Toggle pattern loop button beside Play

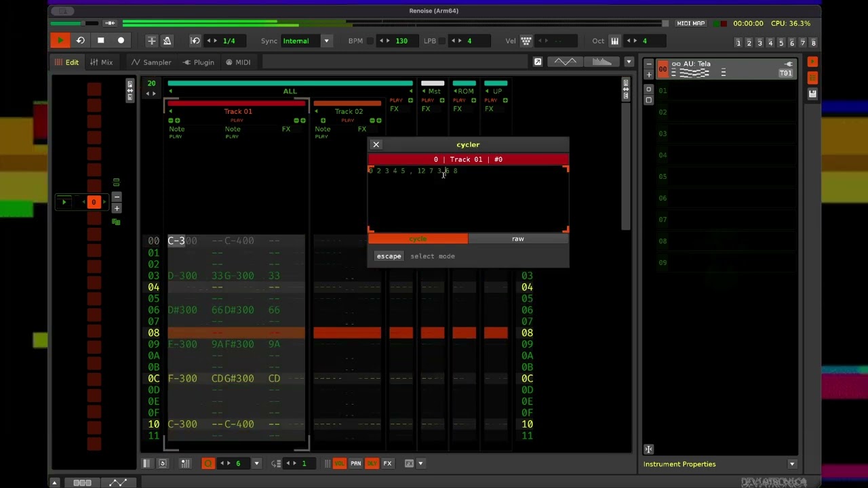(80, 41)
